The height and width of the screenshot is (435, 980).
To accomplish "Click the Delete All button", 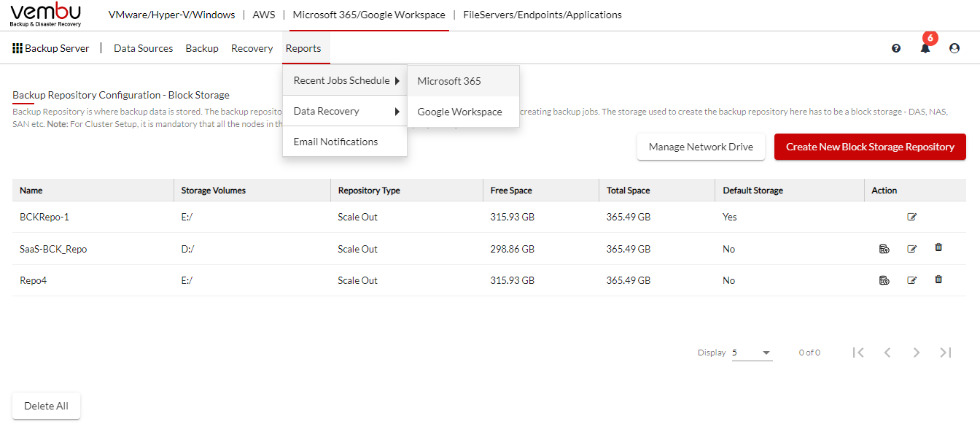I will click(46, 406).
